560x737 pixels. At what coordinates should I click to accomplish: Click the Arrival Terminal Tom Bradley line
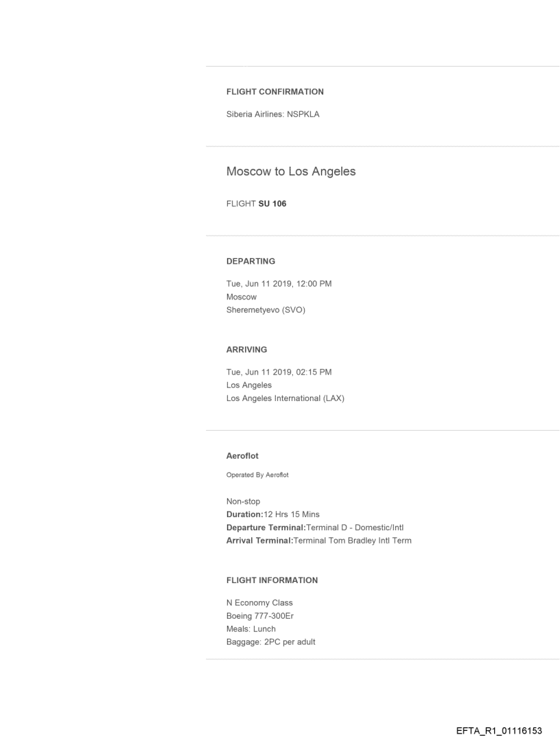(318, 541)
